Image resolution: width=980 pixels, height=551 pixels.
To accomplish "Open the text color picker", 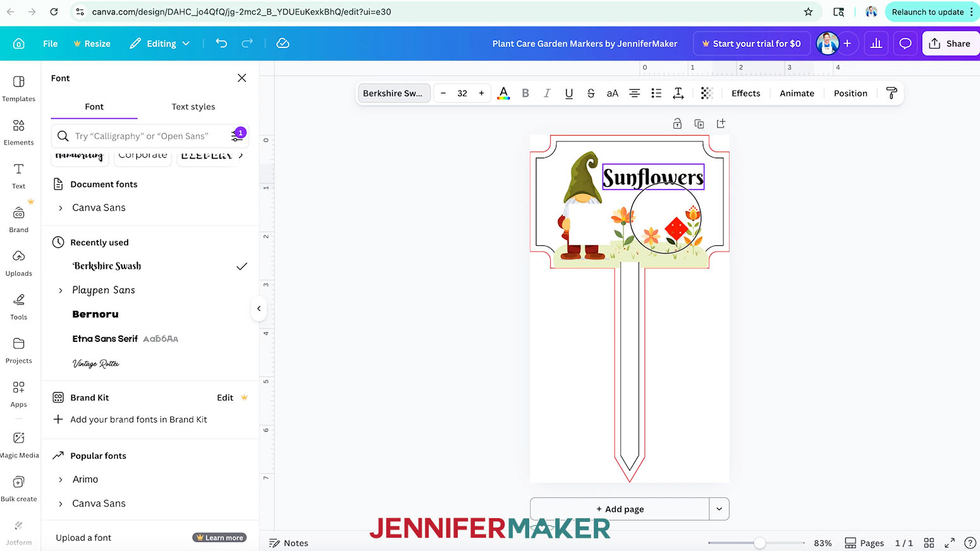I will point(504,94).
